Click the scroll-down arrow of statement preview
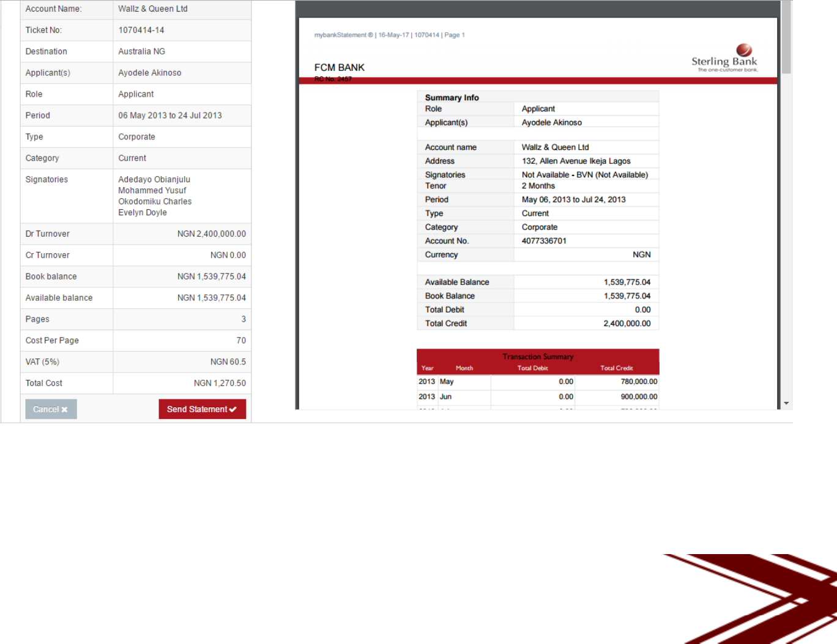This screenshot has height=644, width=837. (x=786, y=404)
